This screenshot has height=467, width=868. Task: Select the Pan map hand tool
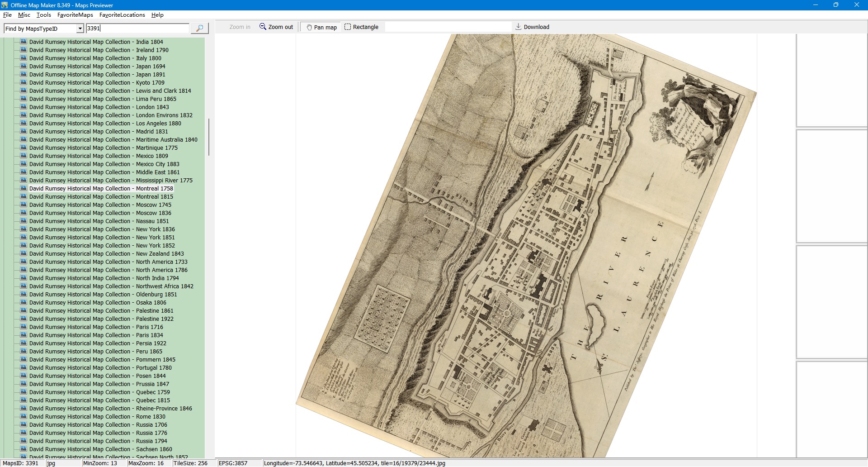click(x=321, y=27)
